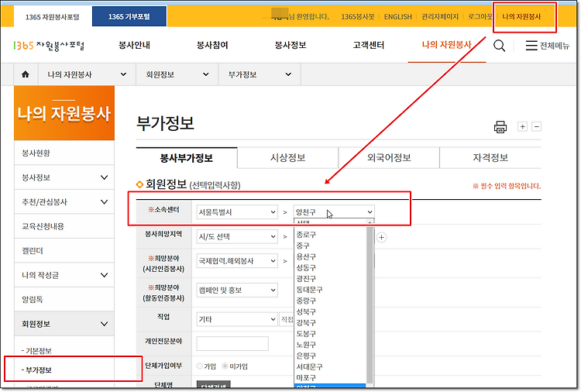This screenshot has height=392, width=581.
Task: Click the home icon in the breadcrumb bar
Action: point(26,74)
